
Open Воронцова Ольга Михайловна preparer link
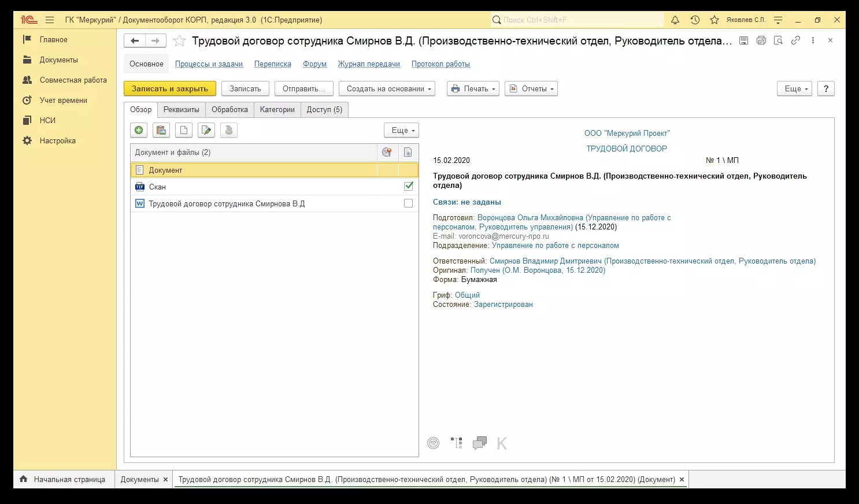tap(552, 223)
